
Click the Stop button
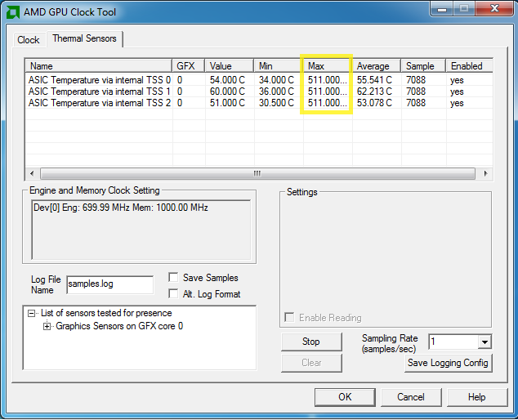[311, 342]
